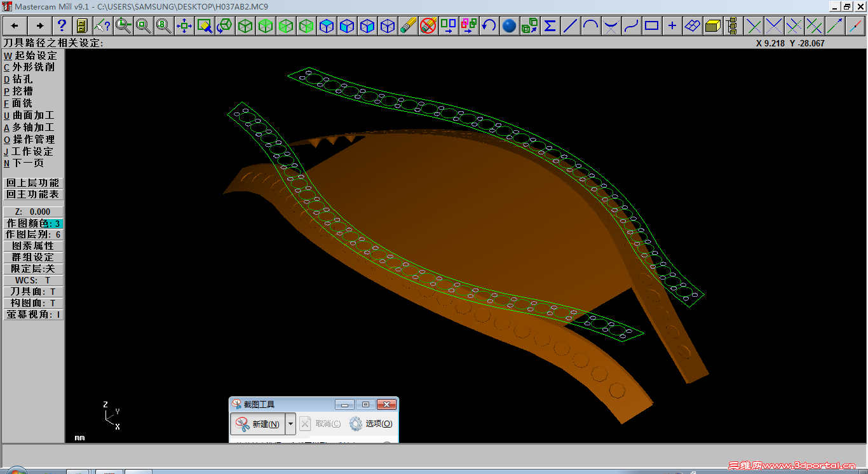Click the surface patch creation icon

[x=692, y=26]
